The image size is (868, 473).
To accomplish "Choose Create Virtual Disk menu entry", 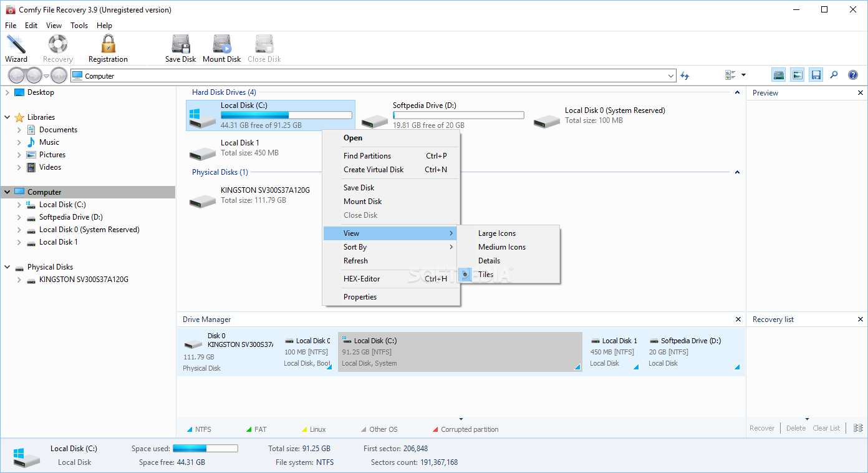I will [x=392, y=170].
